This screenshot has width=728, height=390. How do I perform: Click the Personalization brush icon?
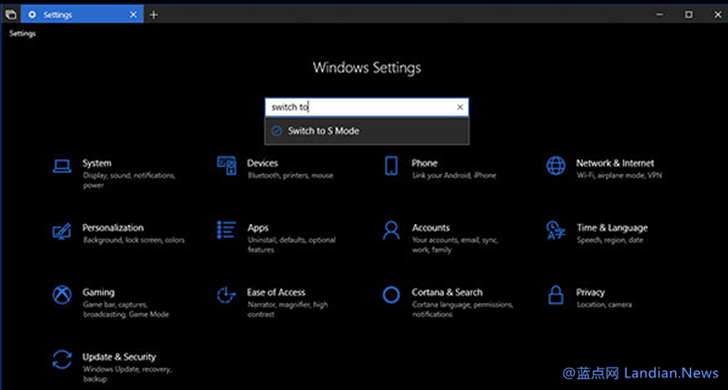tap(62, 231)
